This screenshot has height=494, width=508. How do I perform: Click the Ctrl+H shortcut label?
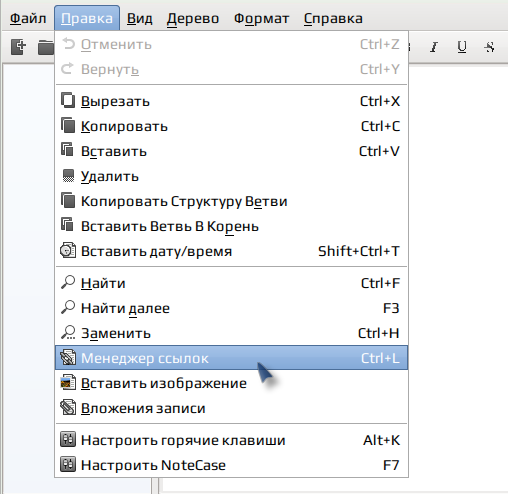click(x=379, y=333)
